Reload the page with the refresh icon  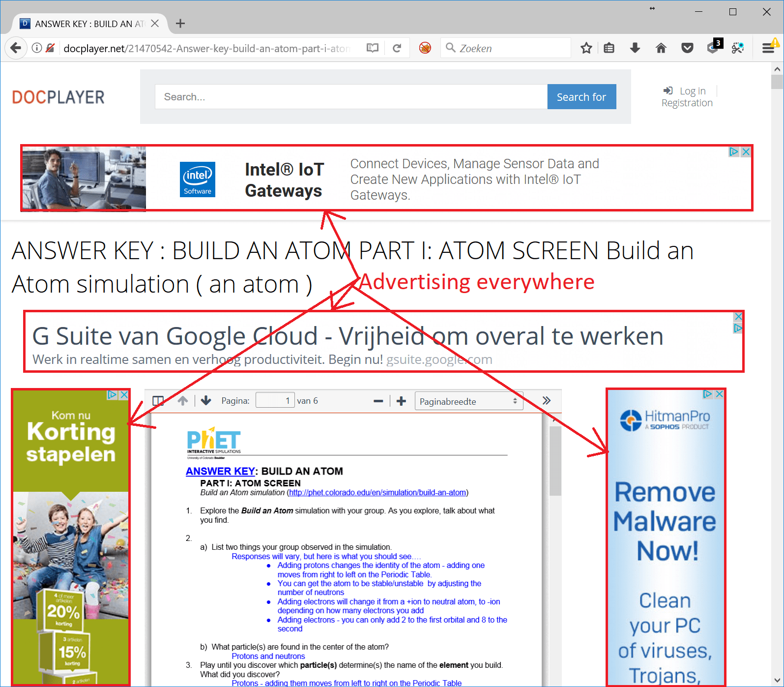coord(397,48)
